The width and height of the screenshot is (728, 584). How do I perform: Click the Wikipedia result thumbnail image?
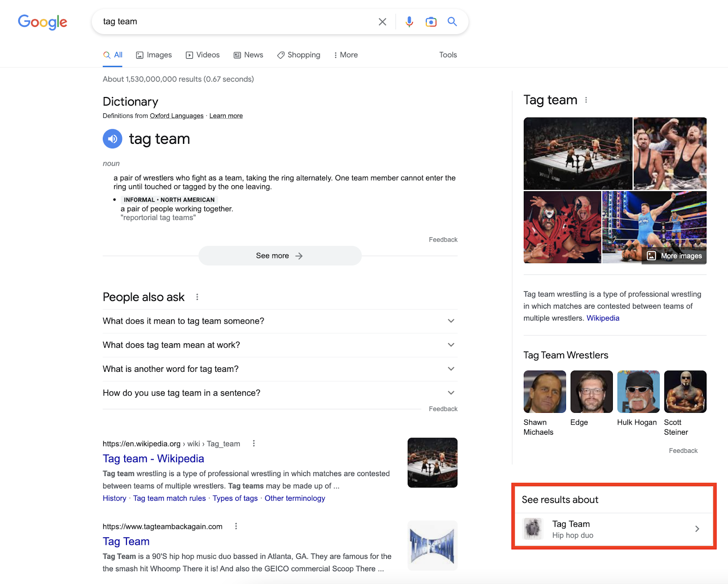click(x=433, y=462)
